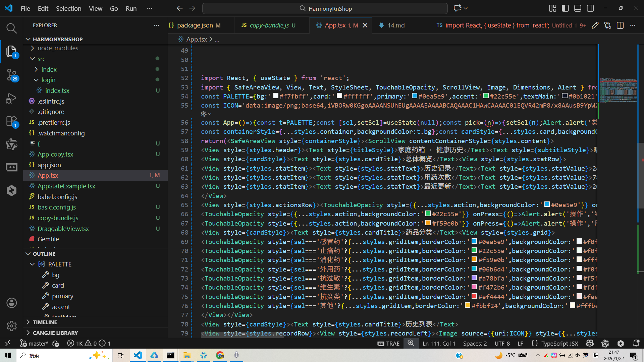Open the Selection menu
The height and width of the screenshot is (362, 644).
click(x=68, y=8)
